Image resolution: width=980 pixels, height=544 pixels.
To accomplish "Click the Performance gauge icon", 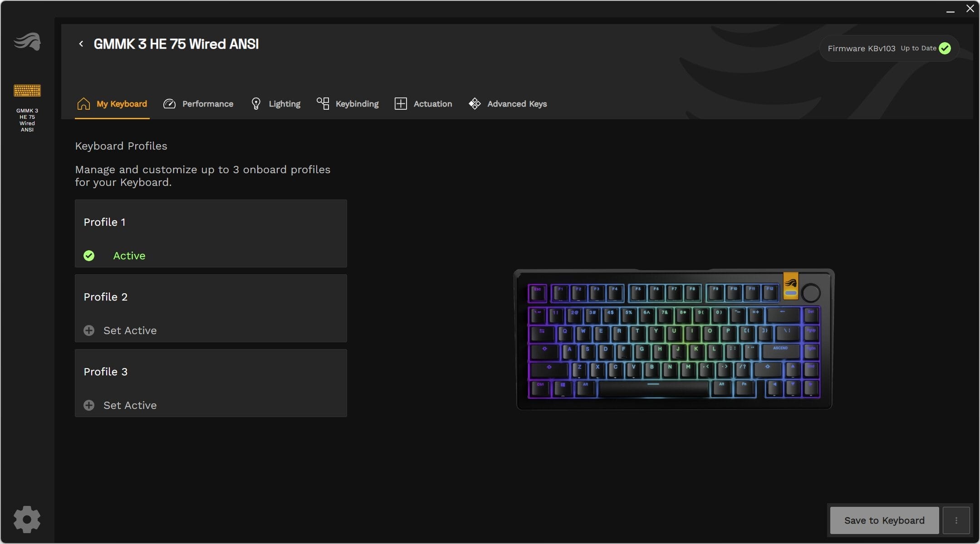I will (169, 104).
